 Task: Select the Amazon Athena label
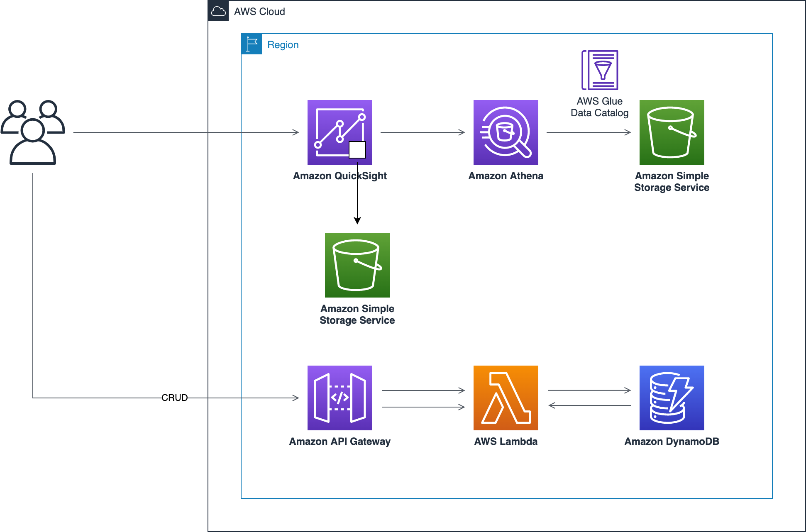coord(506,176)
